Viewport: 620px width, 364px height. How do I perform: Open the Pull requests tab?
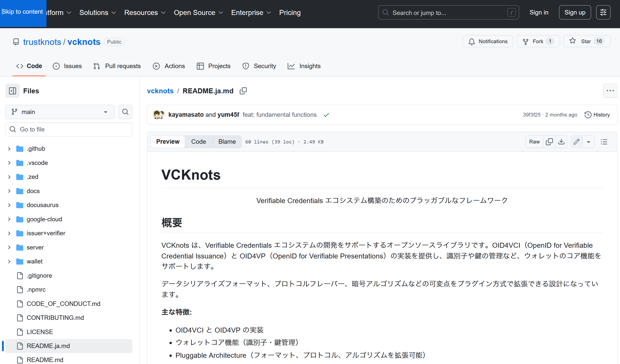117,66
